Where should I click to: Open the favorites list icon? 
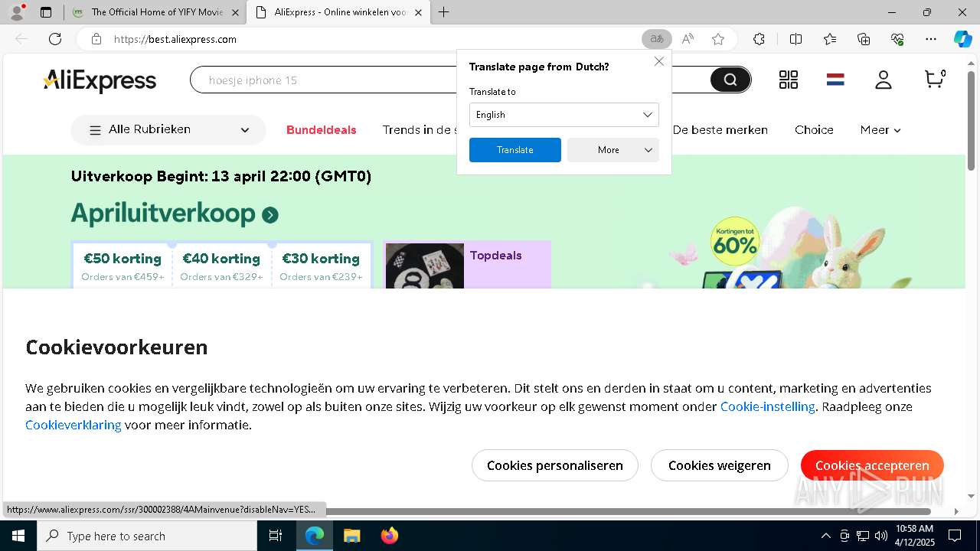coord(830,39)
